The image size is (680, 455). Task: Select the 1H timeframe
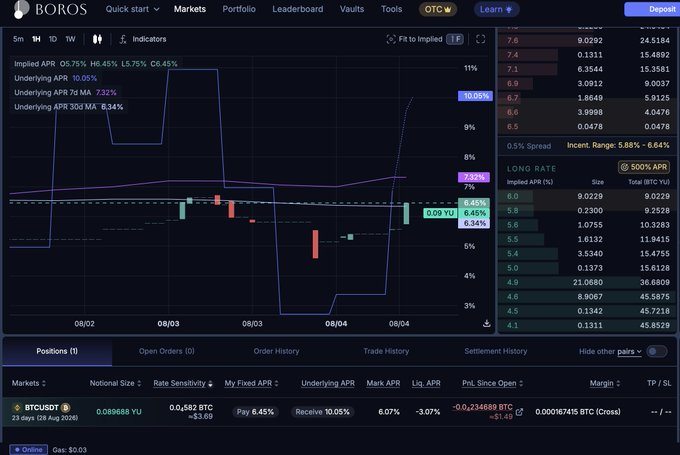(36, 39)
